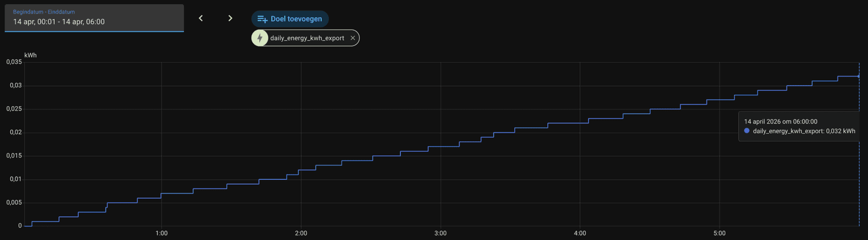Click the lightning bolt icon in the entity chip
Image resolution: width=868 pixels, height=240 pixels.
pos(260,38)
